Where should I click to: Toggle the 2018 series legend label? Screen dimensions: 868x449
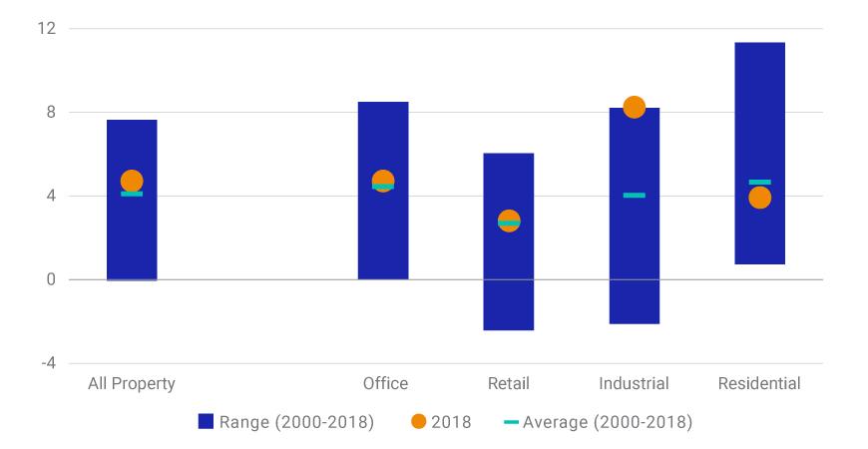pyautogui.click(x=451, y=422)
